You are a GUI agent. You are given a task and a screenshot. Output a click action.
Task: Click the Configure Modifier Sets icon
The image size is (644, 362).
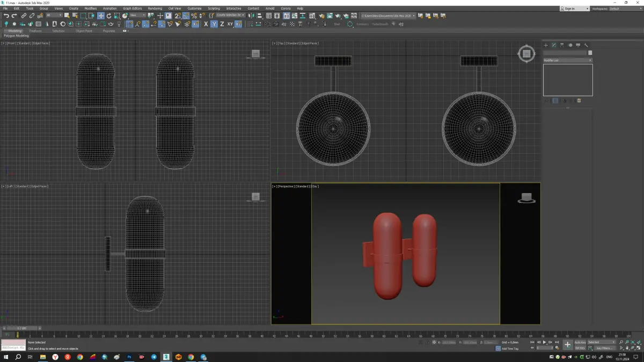[x=579, y=100]
